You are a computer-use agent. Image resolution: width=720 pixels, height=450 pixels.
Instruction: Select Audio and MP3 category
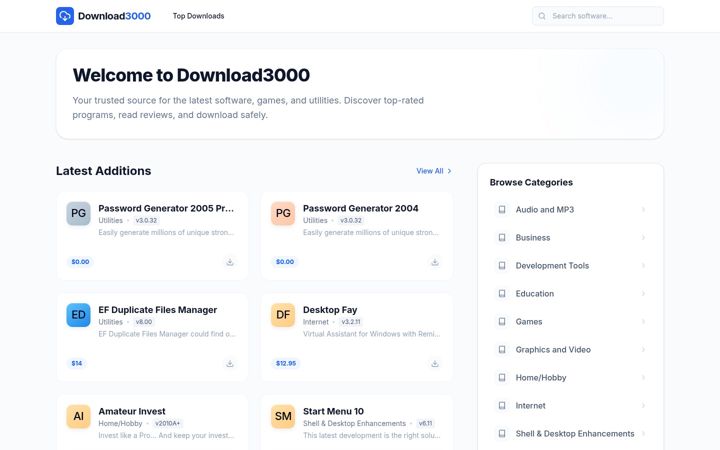tap(571, 210)
